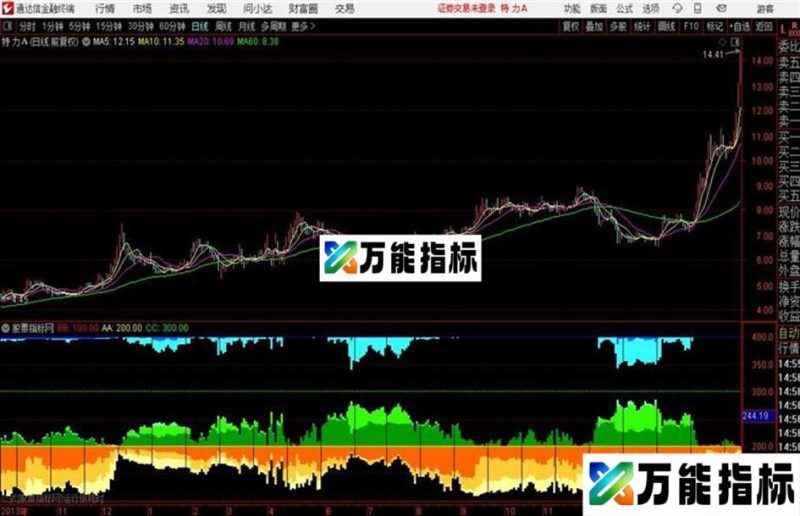Click the L icon on right panel
This screenshot has height=516, width=800.
[783, 30]
